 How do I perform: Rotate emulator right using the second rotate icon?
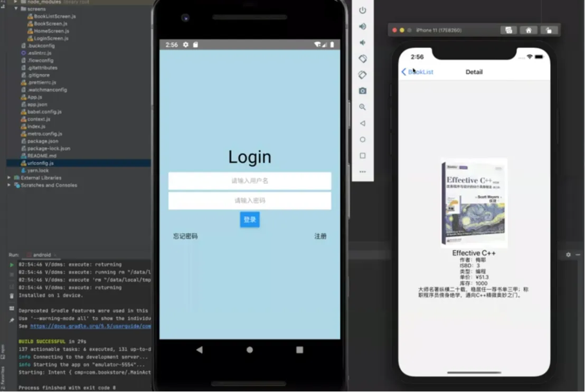362,74
